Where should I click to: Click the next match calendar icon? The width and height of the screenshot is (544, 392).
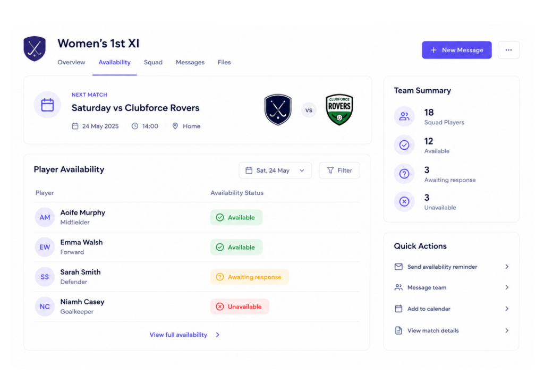(x=47, y=105)
